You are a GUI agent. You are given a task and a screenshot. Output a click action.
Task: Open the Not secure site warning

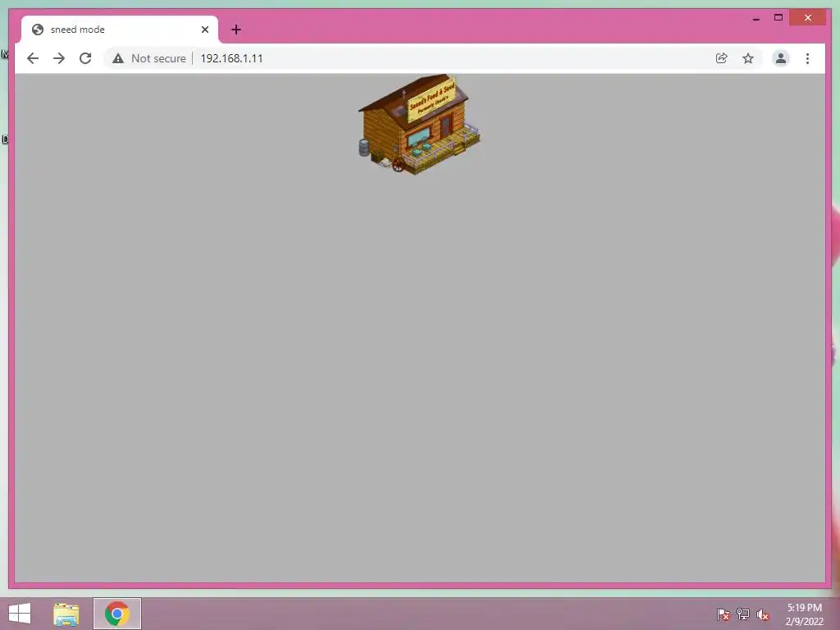[x=149, y=58]
